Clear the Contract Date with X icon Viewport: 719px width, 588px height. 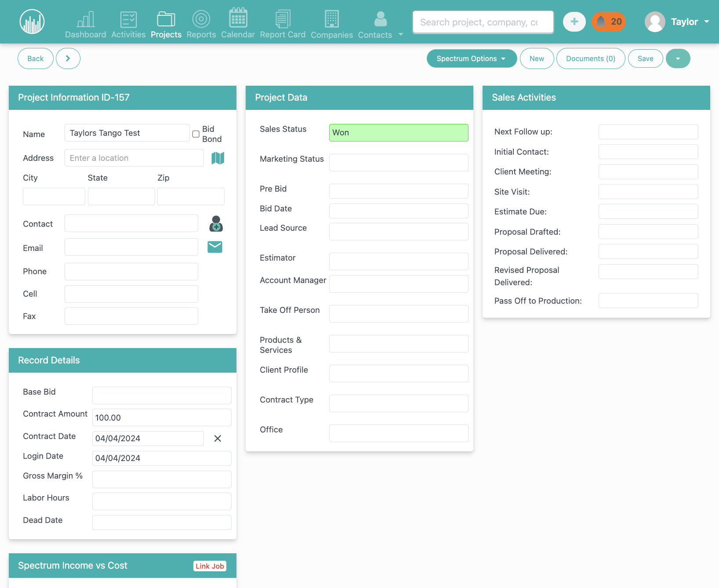(x=218, y=439)
